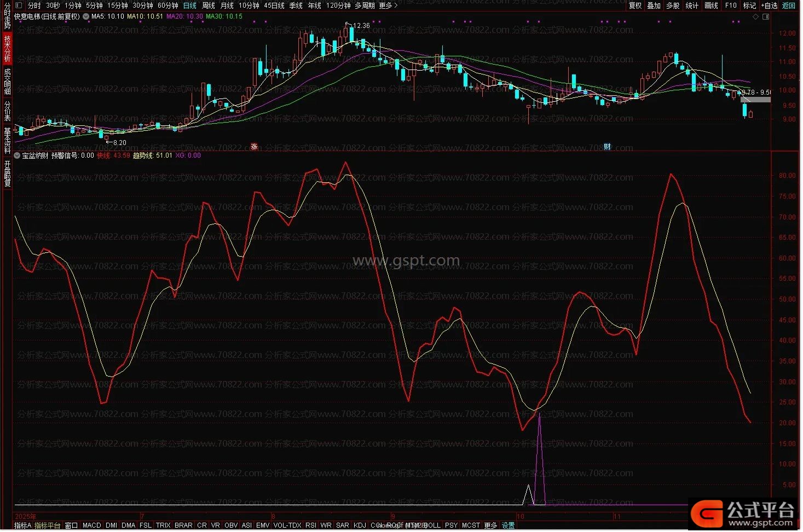The height and width of the screenshot is (532, 803).
Task: Add stock via +自选
Action: [769, 5]
